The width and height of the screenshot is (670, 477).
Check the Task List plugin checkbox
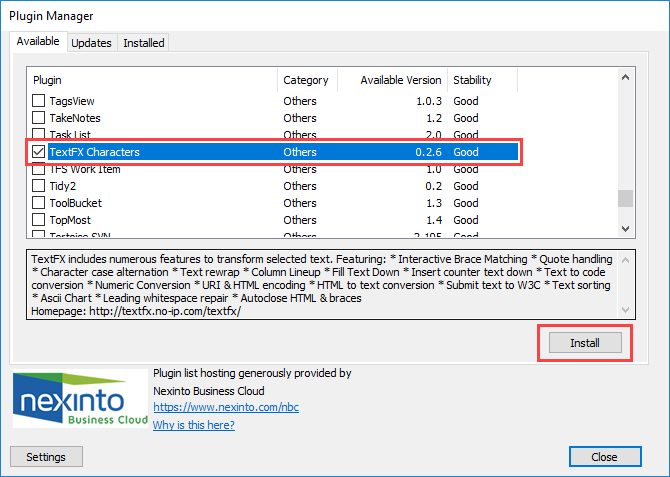point(38,133)
